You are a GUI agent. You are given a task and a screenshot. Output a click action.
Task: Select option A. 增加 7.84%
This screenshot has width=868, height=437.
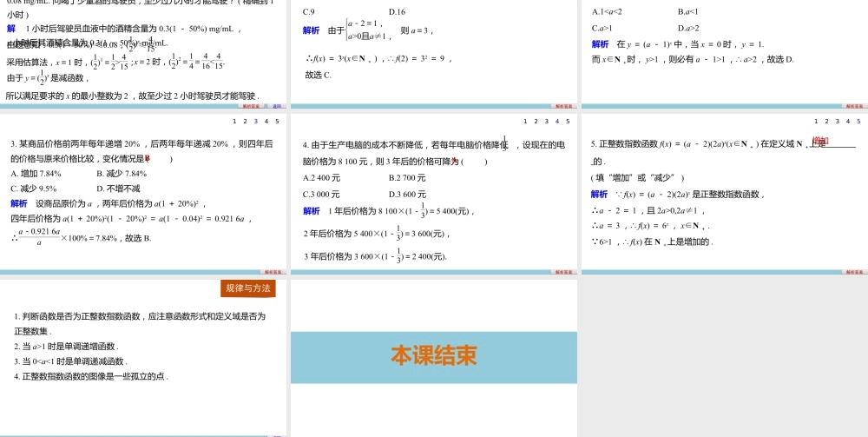point(36,174)
